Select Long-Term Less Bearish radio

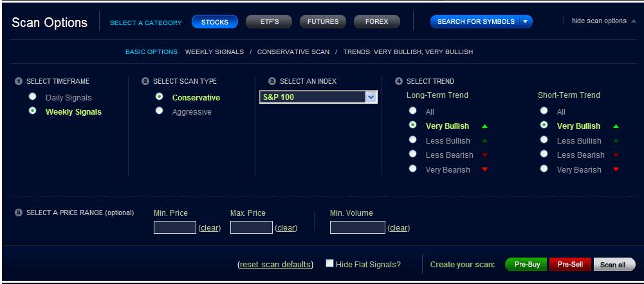[413, 154]
